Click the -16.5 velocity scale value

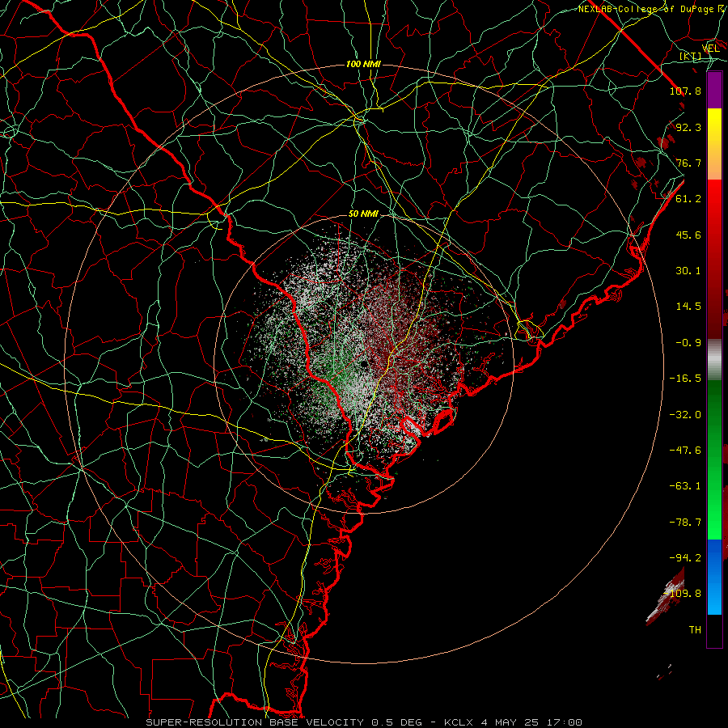685,379
